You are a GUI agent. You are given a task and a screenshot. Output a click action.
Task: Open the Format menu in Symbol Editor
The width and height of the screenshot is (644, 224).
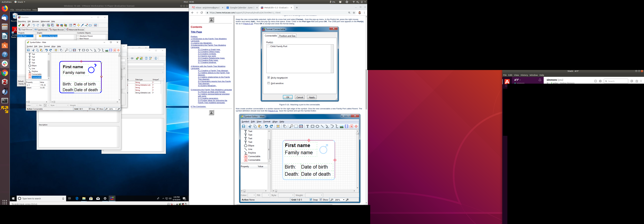coord(47,46)
